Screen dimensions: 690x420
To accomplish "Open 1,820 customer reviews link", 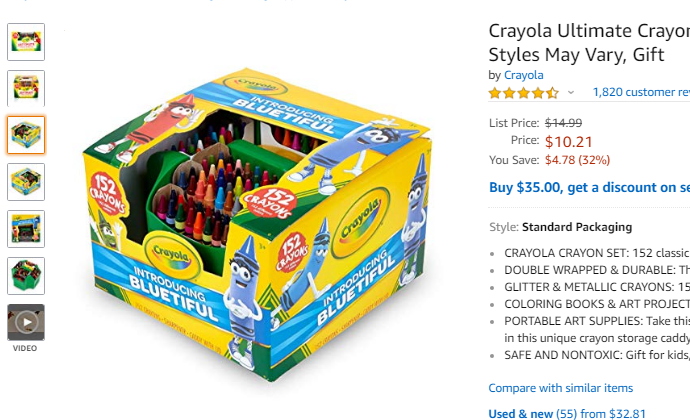I will click(641, 92).
